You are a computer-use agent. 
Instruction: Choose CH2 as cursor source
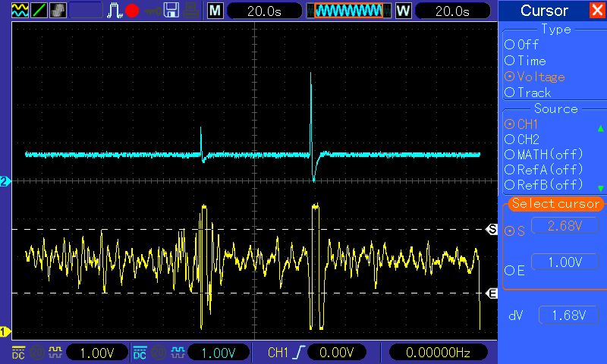pos(509,140)
